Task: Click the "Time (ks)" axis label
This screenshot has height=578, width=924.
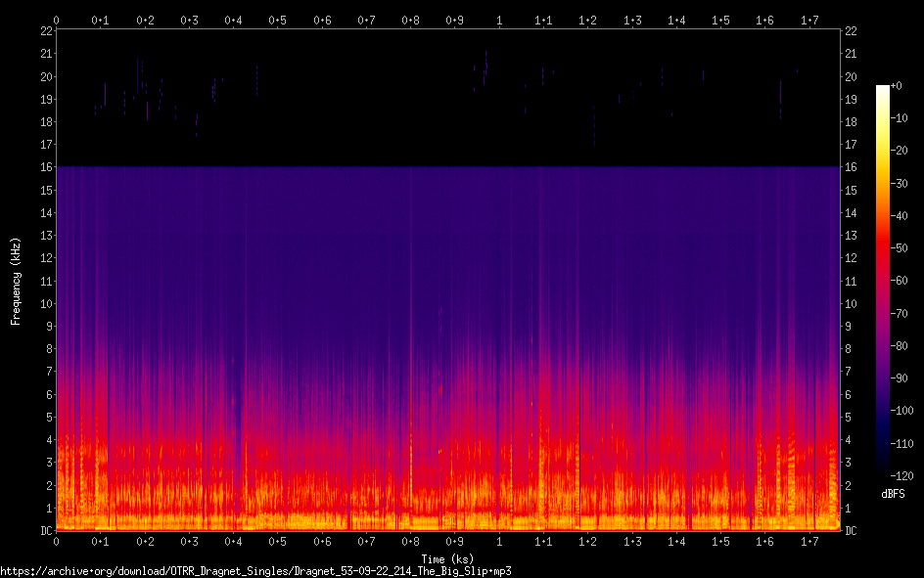Action: coord(448,558)
